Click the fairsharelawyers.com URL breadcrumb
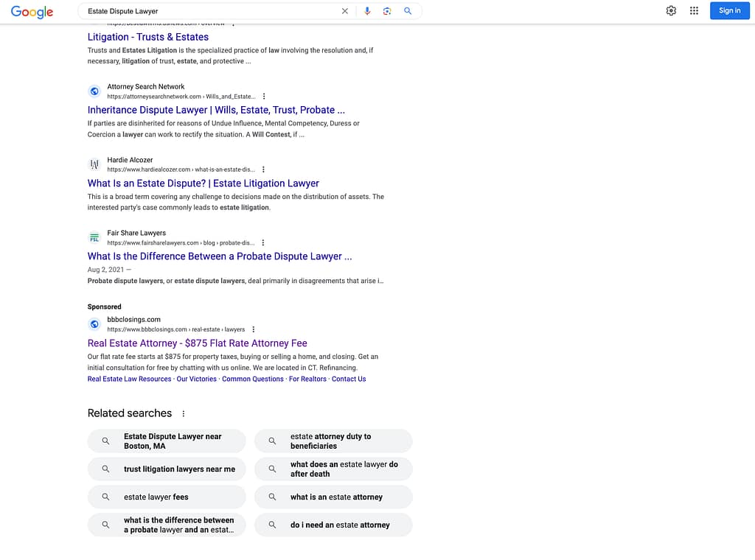 click(181, 243)
